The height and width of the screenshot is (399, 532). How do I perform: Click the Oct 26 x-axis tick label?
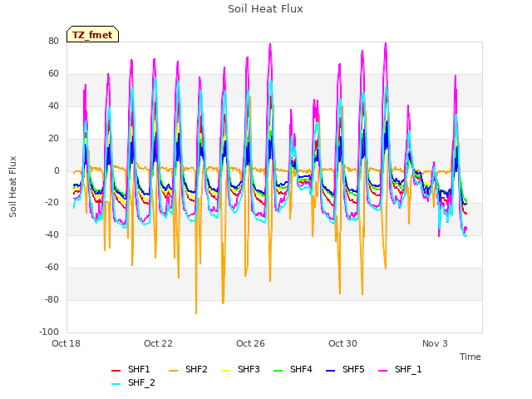[x=250, y=343]
